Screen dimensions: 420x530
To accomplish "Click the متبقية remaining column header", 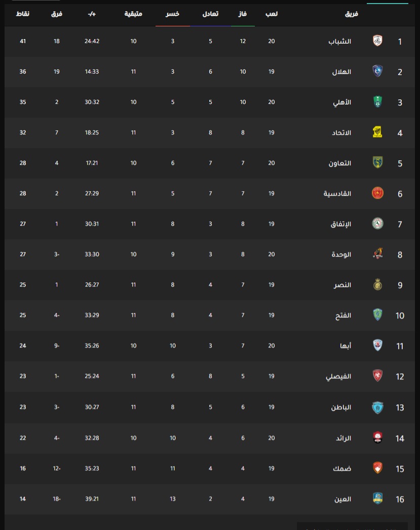I will tap(133, 14).
